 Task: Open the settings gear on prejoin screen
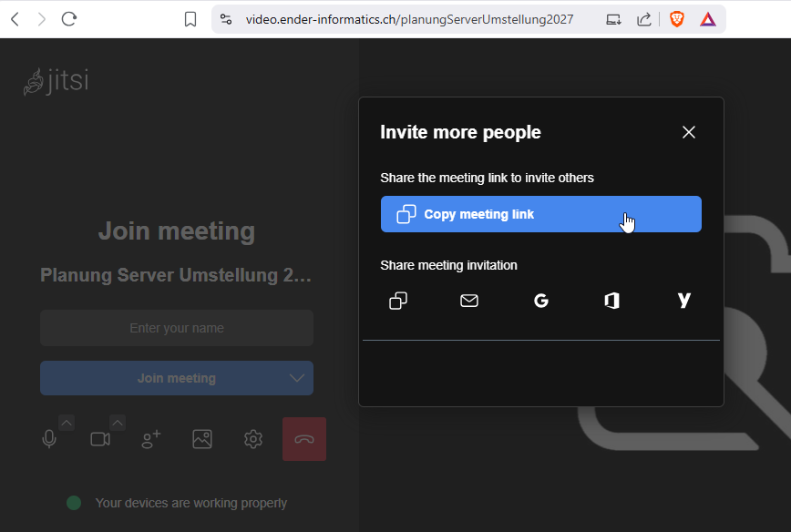[253, 439]
